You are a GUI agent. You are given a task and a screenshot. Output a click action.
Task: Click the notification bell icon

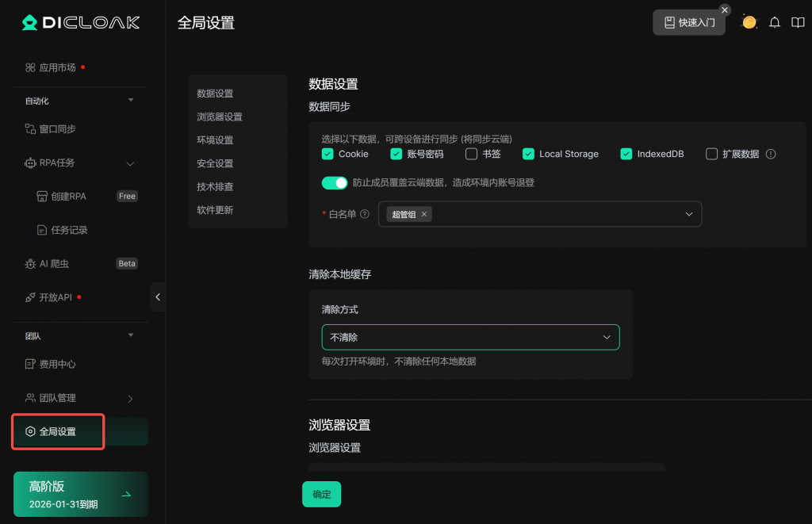point(775,22)
